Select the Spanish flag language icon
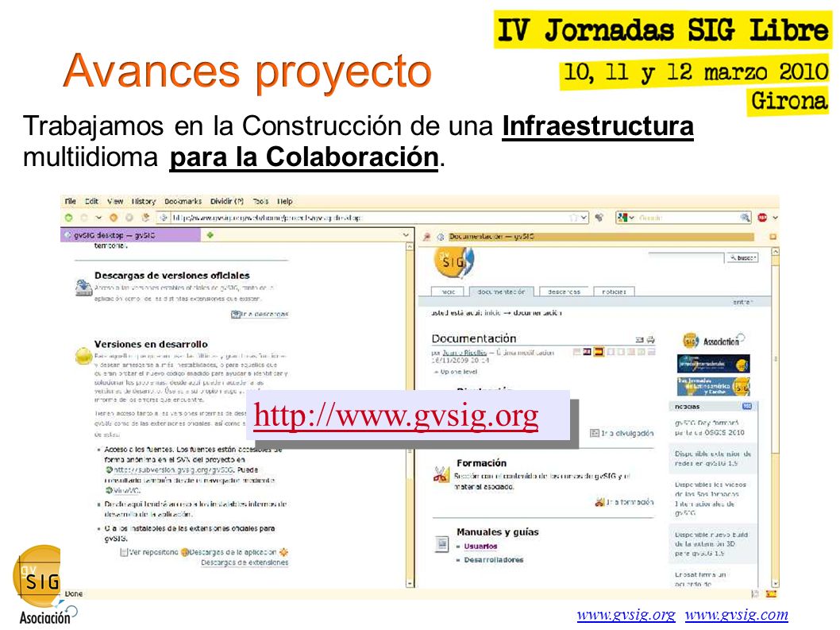Image resolution: width=840 pixels, height=630 pixels. point(599,352)
